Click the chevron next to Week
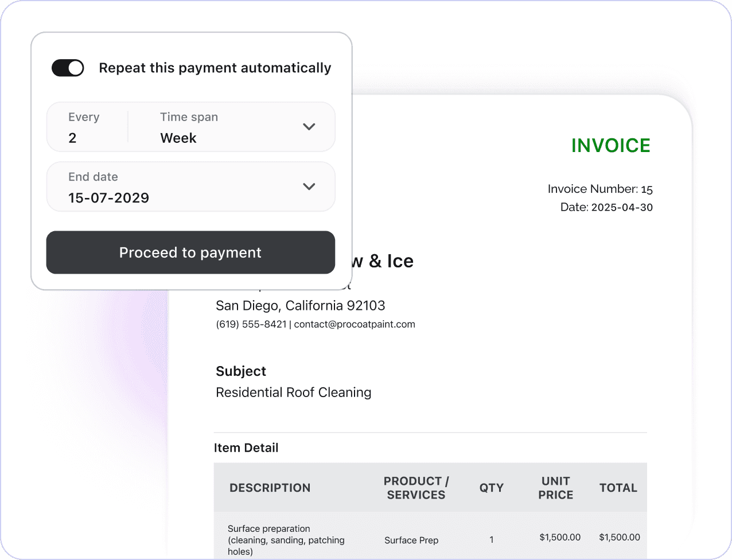Viewport: 732px width, 560px height. click(309, 127)
